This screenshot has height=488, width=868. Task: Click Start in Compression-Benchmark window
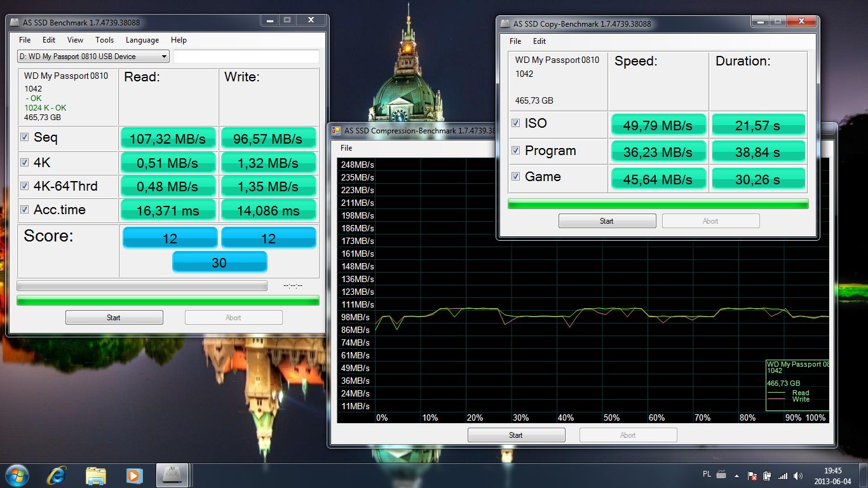point(516,435)
